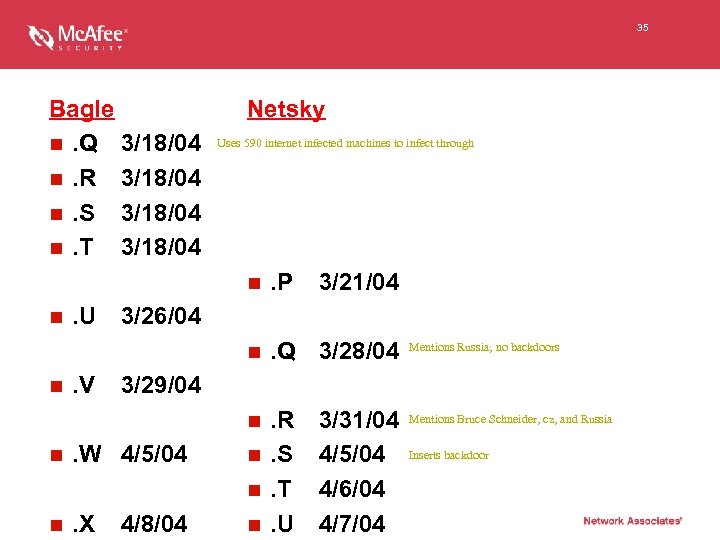Click red bullet beside Bagle .W
The height and width of the screenshot is (540, 720).
56,456
